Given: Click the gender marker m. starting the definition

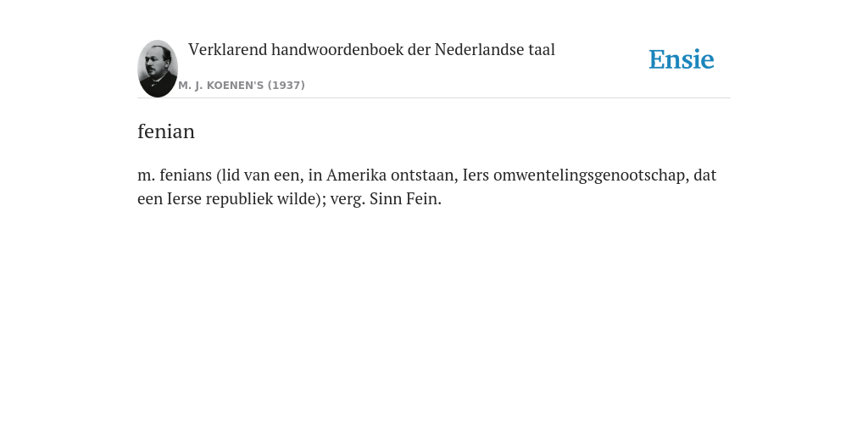Looking at the screenshot, I should click(x=147, y=176).
